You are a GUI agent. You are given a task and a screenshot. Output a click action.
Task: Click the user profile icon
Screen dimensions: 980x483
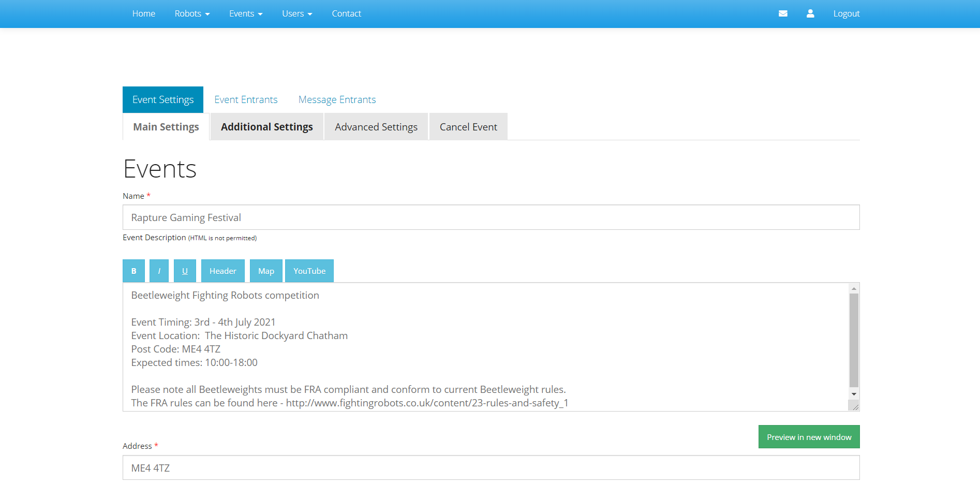(810, 13)
